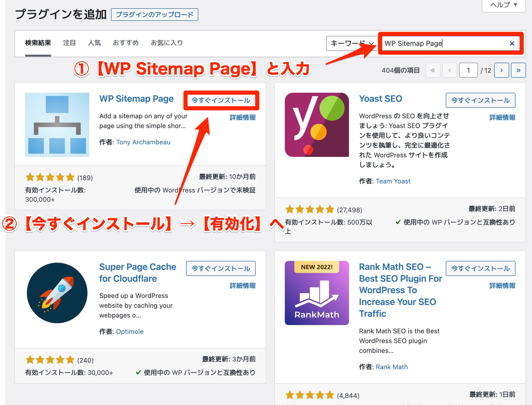Click the RankMath plugin logo thumbnail
Screen dimensions: 532x405
point(317,293)
